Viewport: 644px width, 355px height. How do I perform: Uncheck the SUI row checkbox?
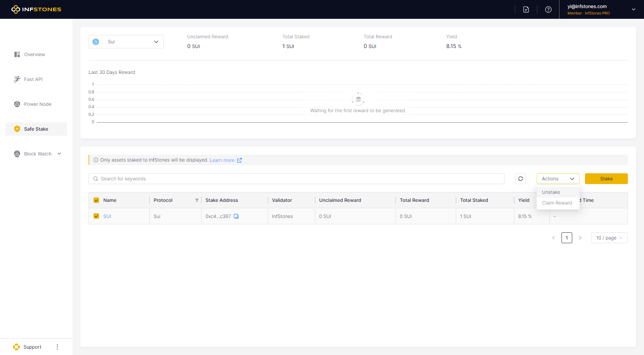(x=96, y=216)
